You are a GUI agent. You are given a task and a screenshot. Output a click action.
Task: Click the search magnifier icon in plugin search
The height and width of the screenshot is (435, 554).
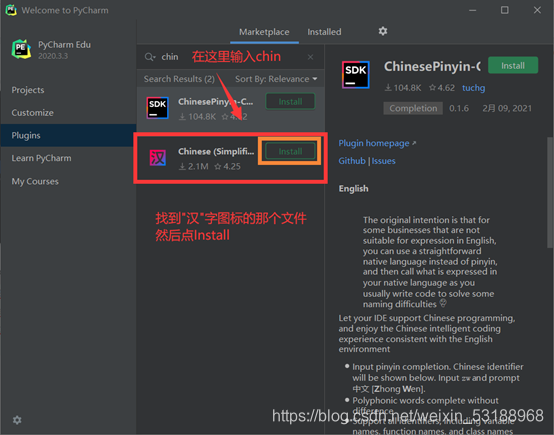point(150,57)
